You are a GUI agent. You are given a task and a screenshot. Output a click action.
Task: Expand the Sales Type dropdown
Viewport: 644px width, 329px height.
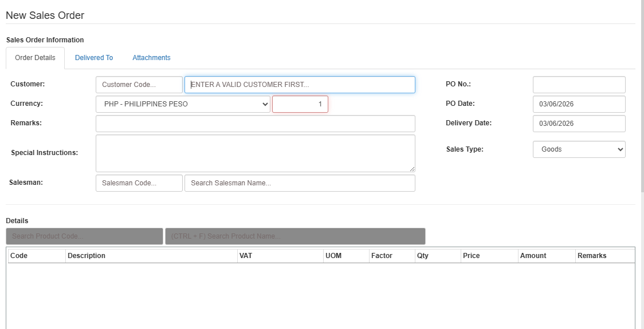(579, 149)
